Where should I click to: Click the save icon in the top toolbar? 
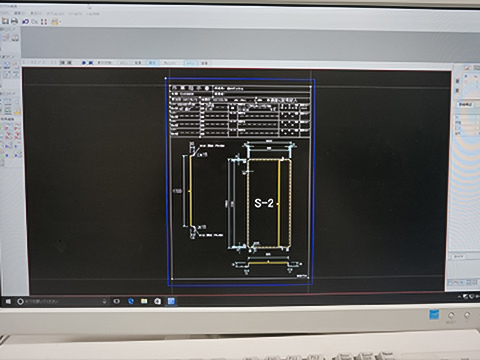[5, 21]
